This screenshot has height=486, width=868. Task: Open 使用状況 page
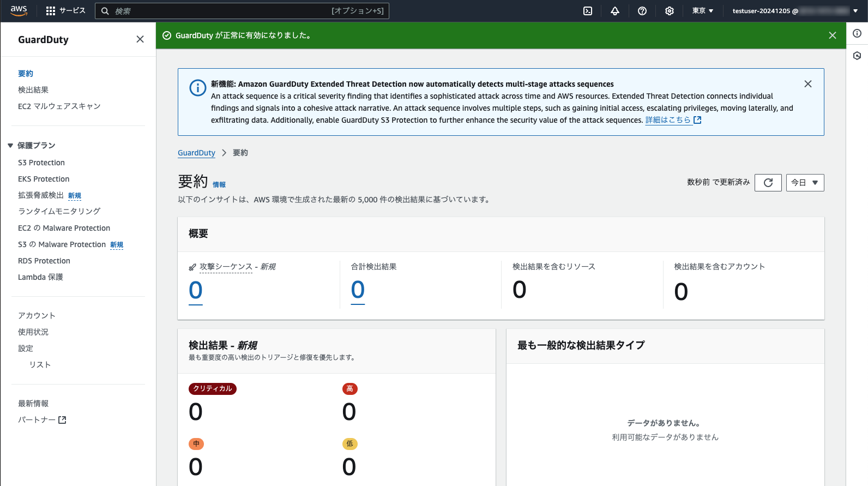[x=33, y=332]
